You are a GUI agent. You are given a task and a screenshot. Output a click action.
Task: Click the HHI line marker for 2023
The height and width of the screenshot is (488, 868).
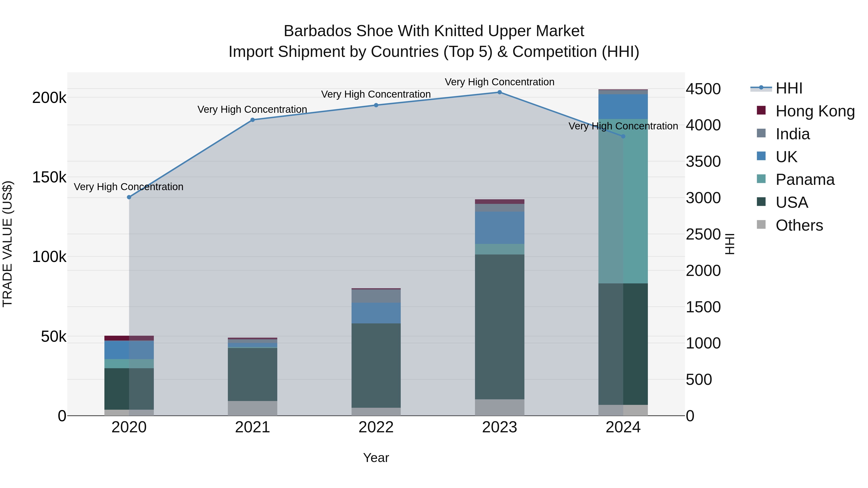tap(500, 92)
